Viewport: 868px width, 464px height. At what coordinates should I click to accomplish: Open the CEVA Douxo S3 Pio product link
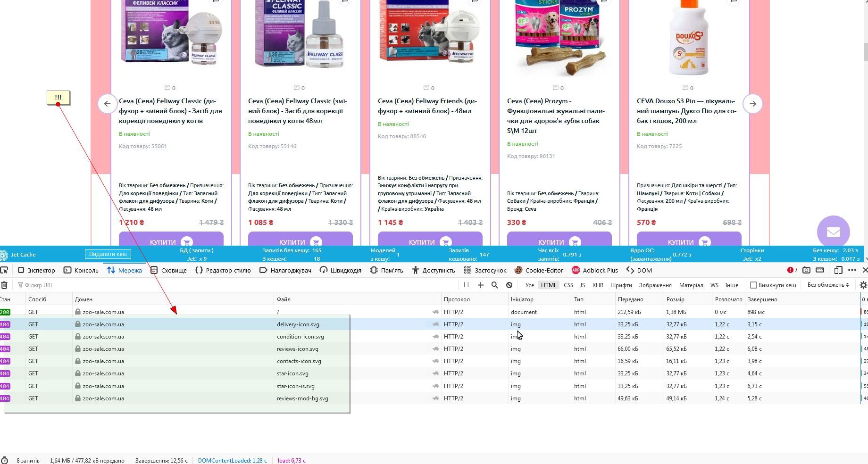coord(686,111)
